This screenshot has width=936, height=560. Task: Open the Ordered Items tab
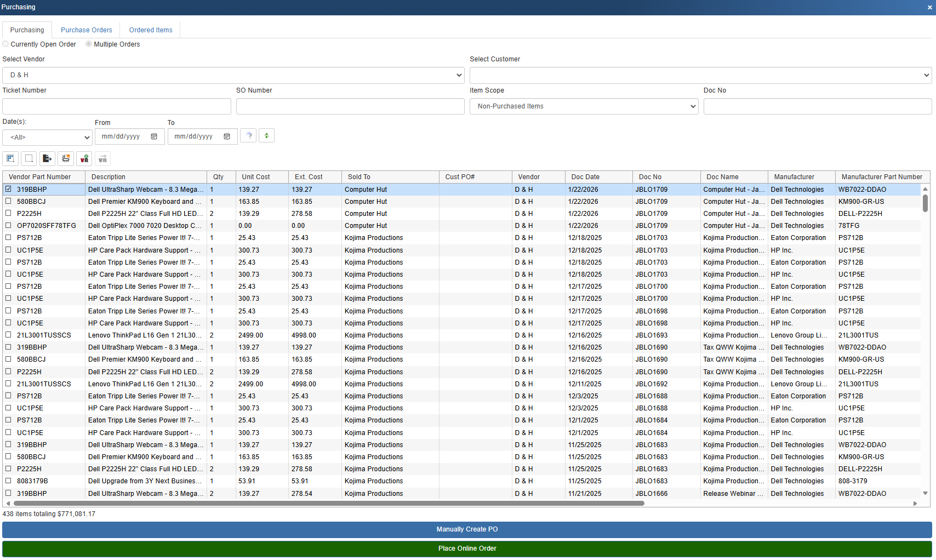pyautogui.click(x=151, y=30)
